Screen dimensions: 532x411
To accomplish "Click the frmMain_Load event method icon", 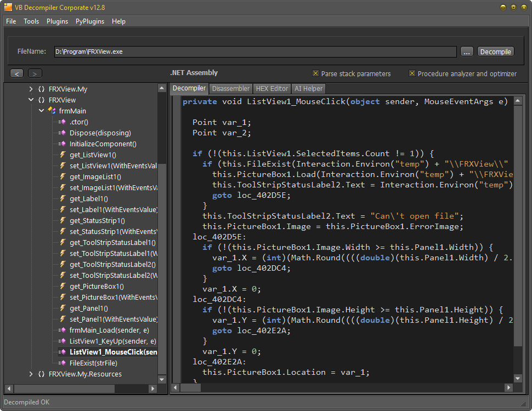I will click(65, 330).
